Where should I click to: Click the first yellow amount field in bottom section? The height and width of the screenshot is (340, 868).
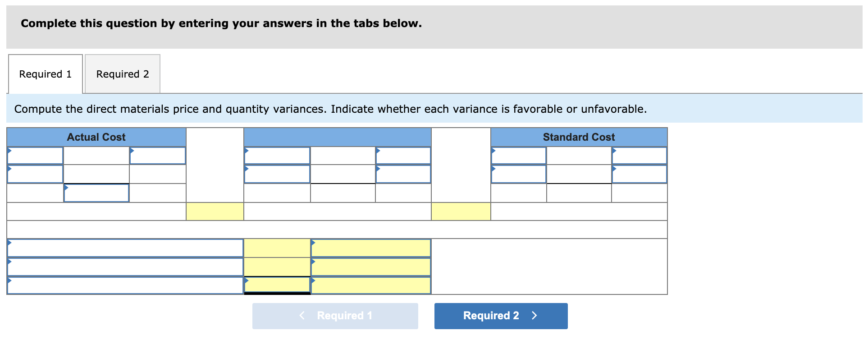point(277,247)
